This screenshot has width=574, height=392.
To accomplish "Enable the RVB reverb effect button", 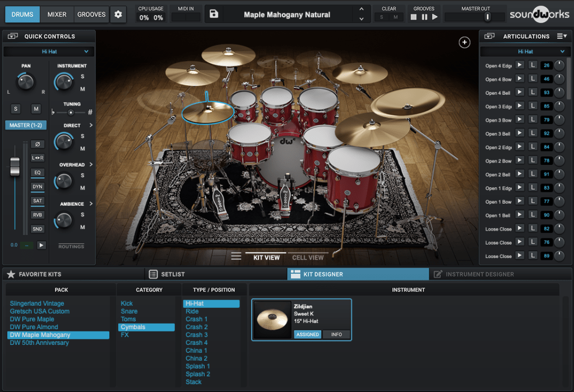I will pos(38,215).
